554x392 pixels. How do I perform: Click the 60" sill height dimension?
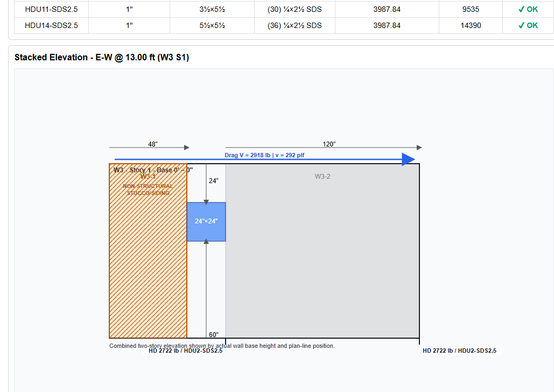click(x=213, y=335)
